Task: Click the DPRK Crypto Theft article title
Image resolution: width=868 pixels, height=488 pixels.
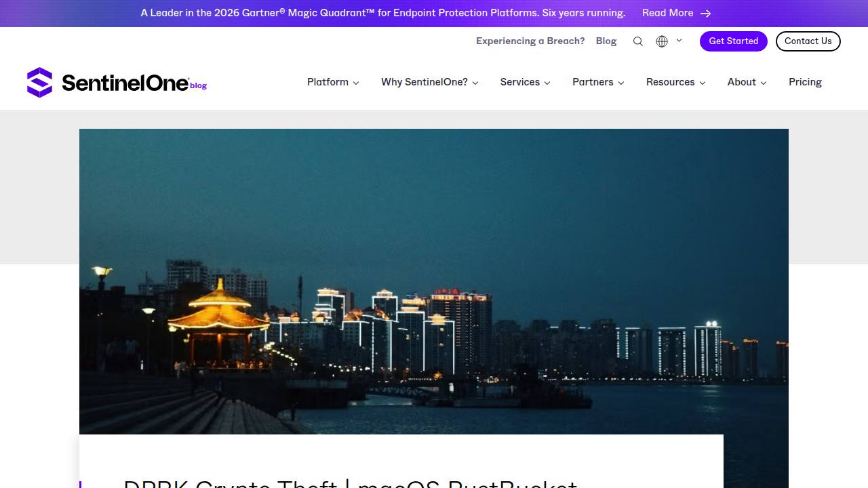Action: pos(350,483)
